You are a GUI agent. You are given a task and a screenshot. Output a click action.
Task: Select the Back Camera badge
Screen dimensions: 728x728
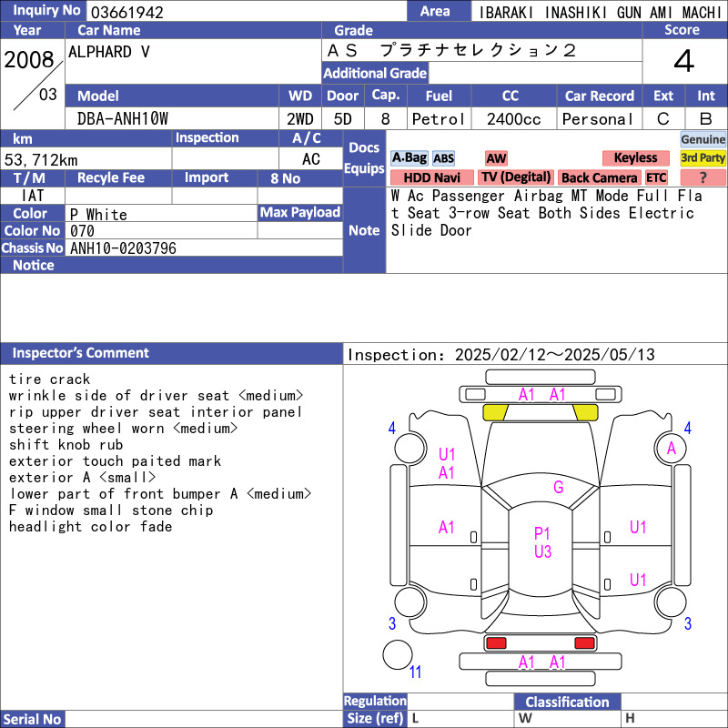coord(599,177)
